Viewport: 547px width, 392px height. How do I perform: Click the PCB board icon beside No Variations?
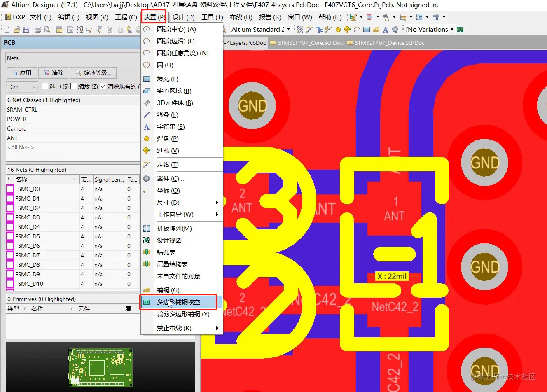[x=461, y=30]
